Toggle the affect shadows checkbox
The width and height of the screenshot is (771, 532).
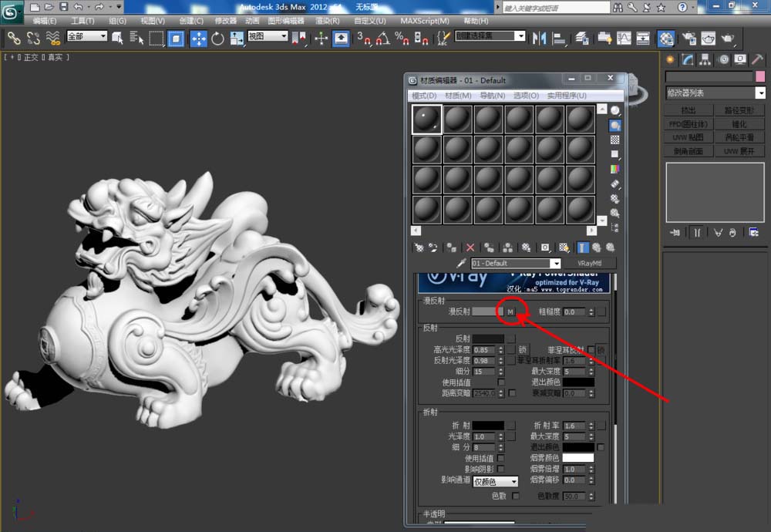click(x=500, y=469)
